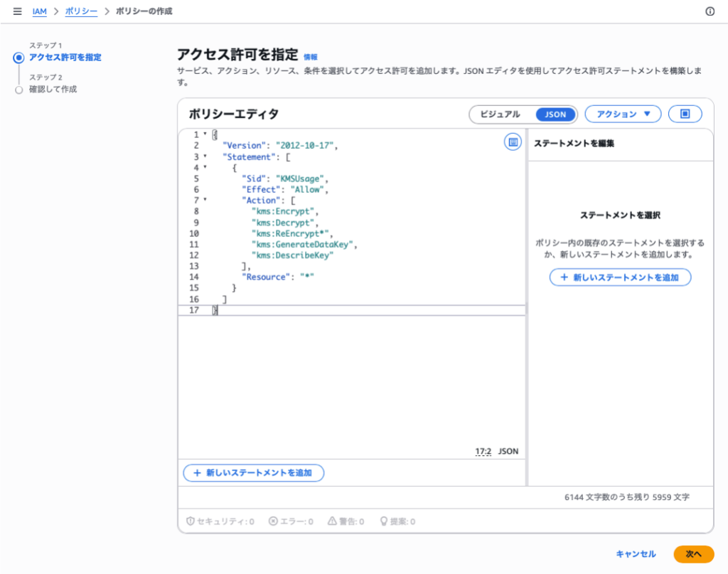Click the errors count icon
Viewport: 728px width, 574px height.
click(x=273, y=521)
